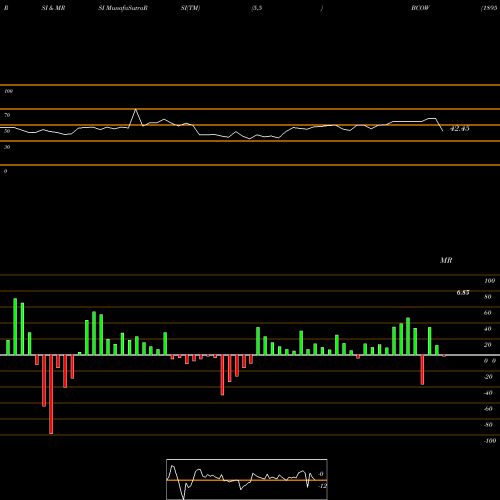Select the BCOW ticker text in the header
The image size is (500, 500).
pyautogui.click(x=420, y=8)
